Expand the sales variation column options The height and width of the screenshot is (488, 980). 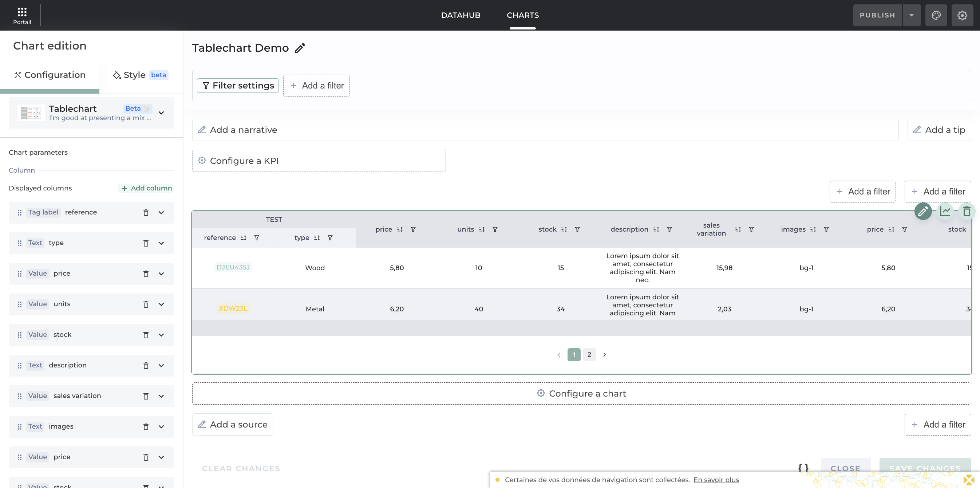click(161, 396)
